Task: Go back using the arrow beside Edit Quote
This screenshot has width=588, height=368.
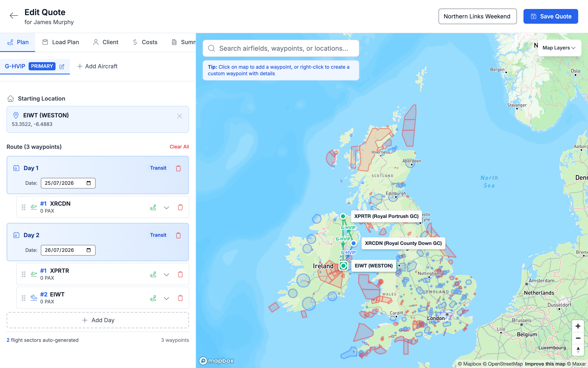Action: 14,16
